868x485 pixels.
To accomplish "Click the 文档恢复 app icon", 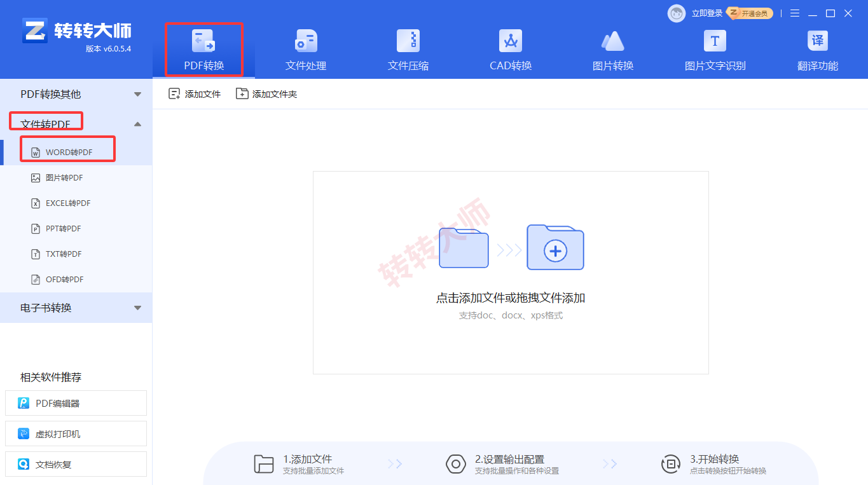I will tap(24, 464).
